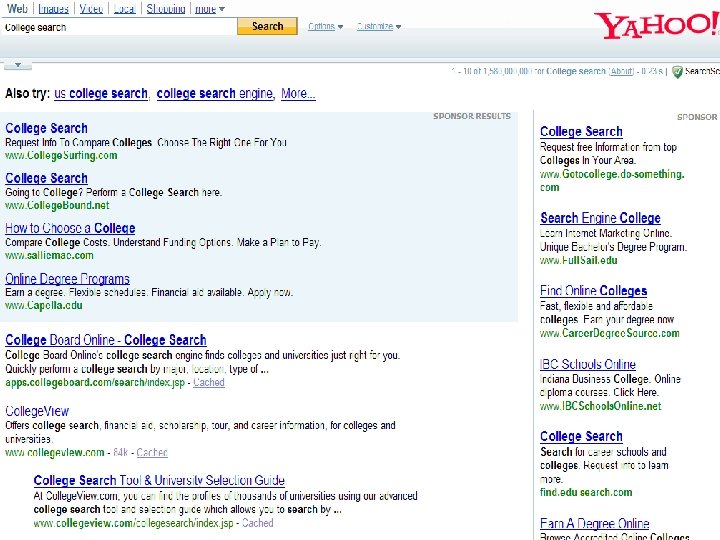
Task: Click the apps.collegeboard.com/search/index.jsp URL text
Action: pyautogui.click(x=95, y=382)
